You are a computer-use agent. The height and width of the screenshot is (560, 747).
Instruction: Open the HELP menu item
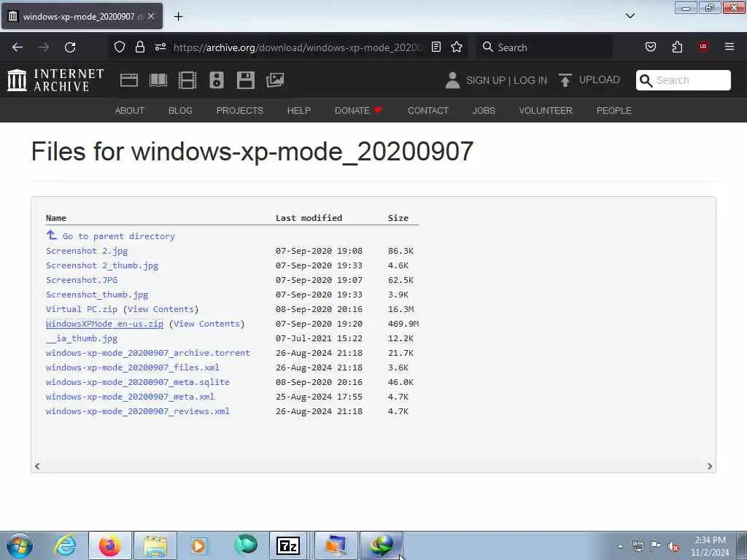click(x=298, y=111)
